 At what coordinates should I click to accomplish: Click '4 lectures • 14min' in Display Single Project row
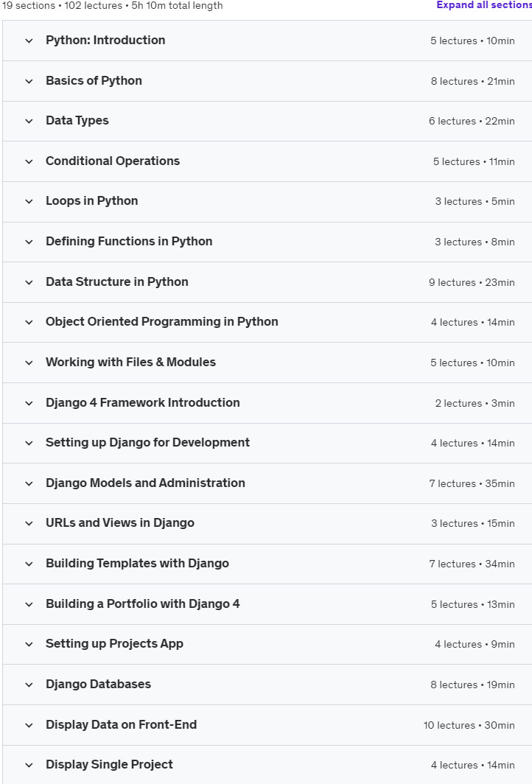click(472, 765)
